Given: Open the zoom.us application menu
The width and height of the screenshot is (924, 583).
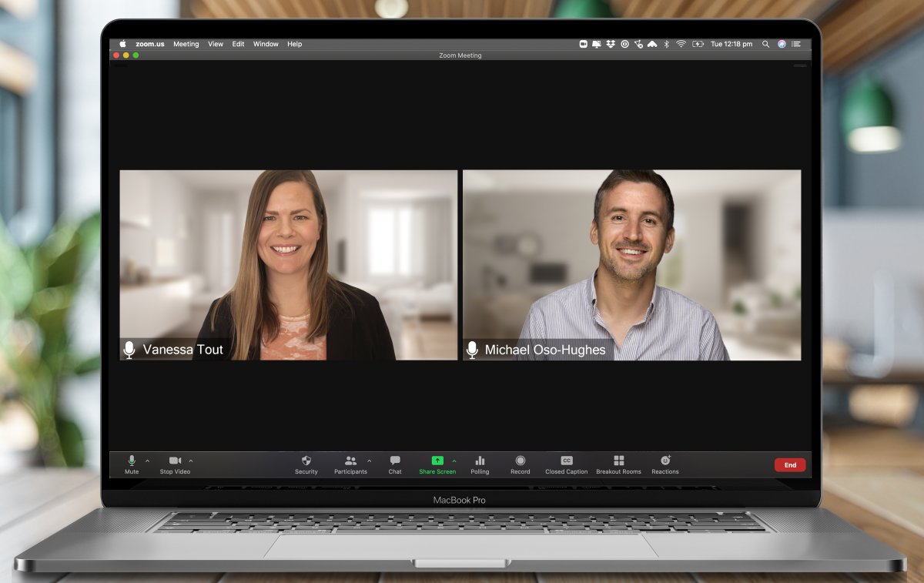Looking at the screenshot, I should [150, 45].
